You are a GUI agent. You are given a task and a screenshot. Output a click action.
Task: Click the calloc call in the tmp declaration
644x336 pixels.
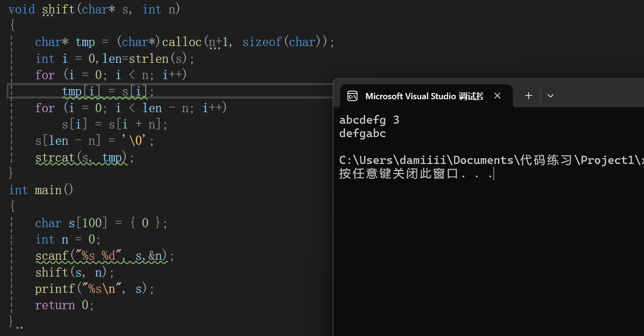click(248, 42)
